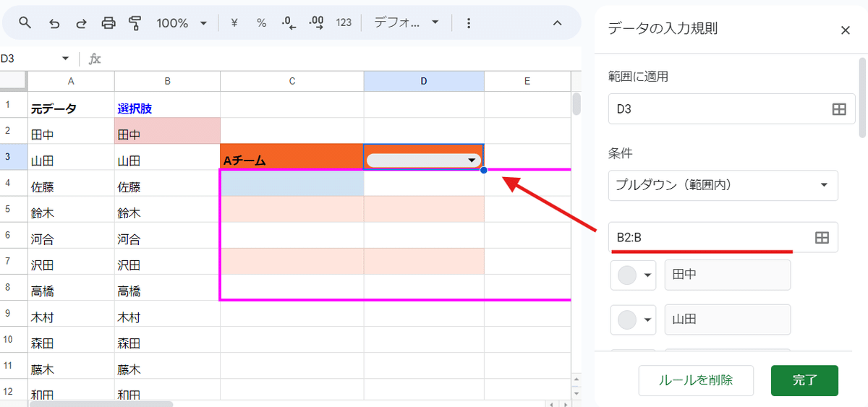
Task: Select 佐藤 in column A
Action: (71, 184)
